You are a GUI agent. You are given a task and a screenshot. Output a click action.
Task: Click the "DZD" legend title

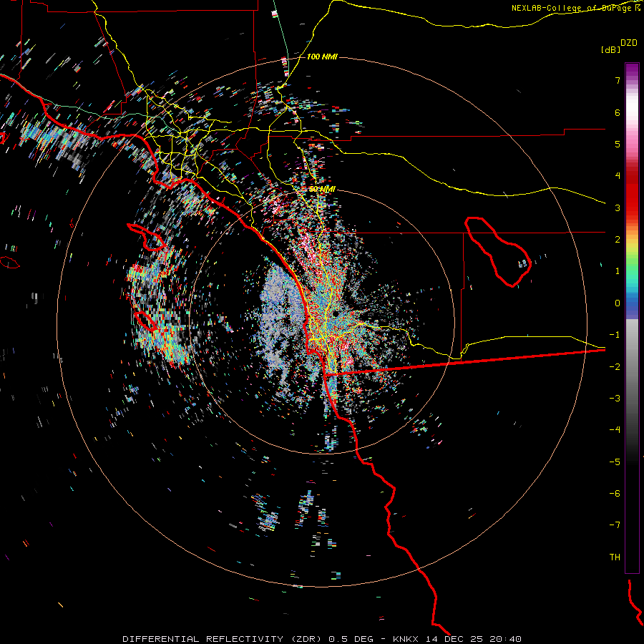point(629,43)
